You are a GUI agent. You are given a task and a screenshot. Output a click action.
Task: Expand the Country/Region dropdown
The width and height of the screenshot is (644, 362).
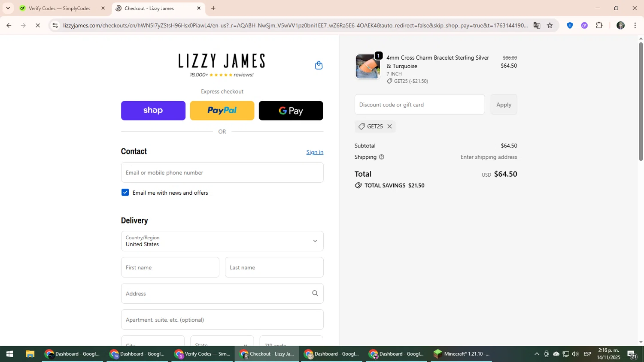click(222, 241)
